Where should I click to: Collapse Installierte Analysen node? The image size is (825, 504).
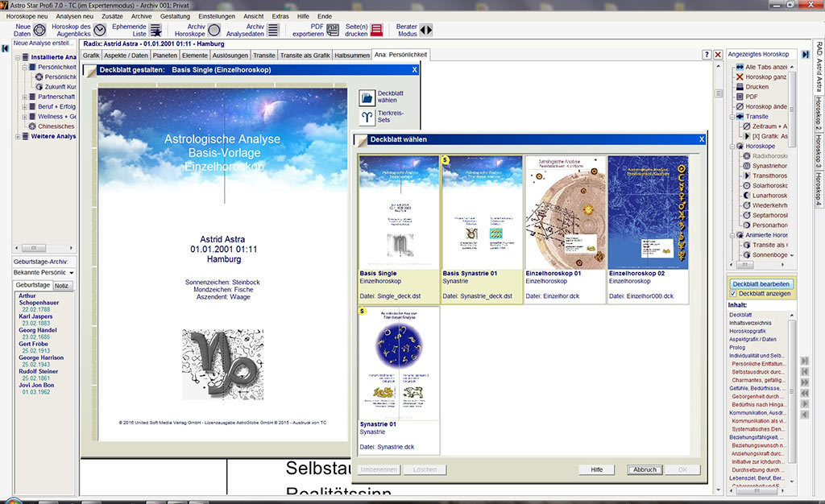tap(18, 57)
